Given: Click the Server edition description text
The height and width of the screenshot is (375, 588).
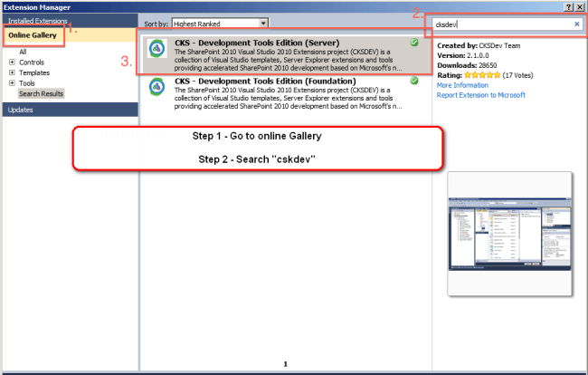Looking at the screenshot, I should click(288, 60).
